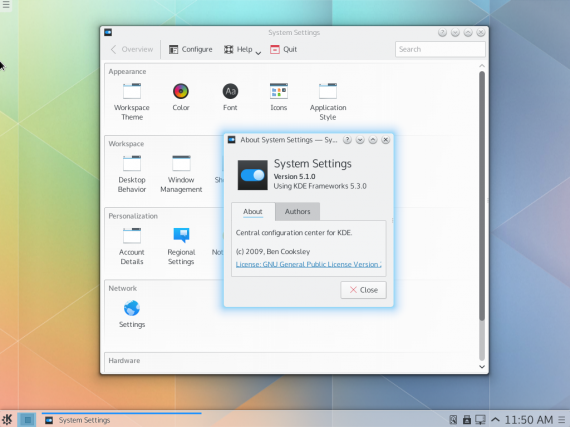The height and width of the screenshot is (427, 570).
Task: Open Application Style settings
Action: pyautogui.click(x=328, y=101)
